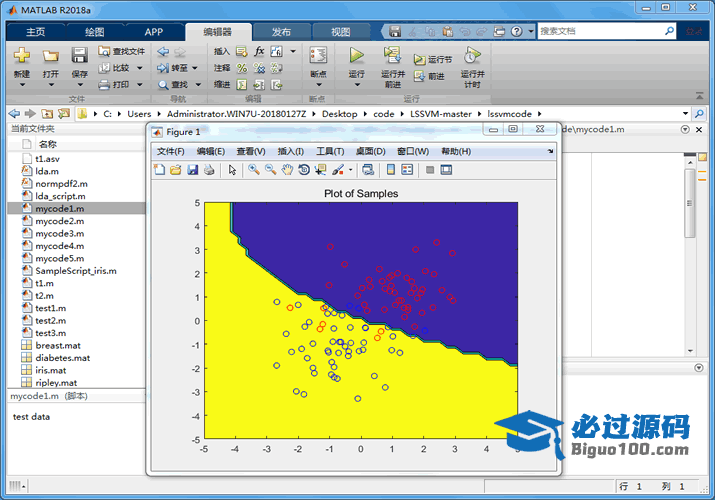Expand the dropdown arrow under 运行

[357, 85]
